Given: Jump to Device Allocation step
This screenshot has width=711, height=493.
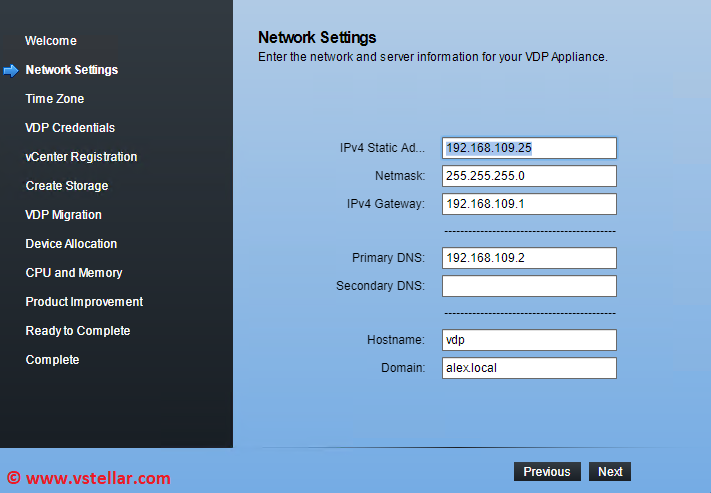Looking at the screenshot, I should [71, 244].
